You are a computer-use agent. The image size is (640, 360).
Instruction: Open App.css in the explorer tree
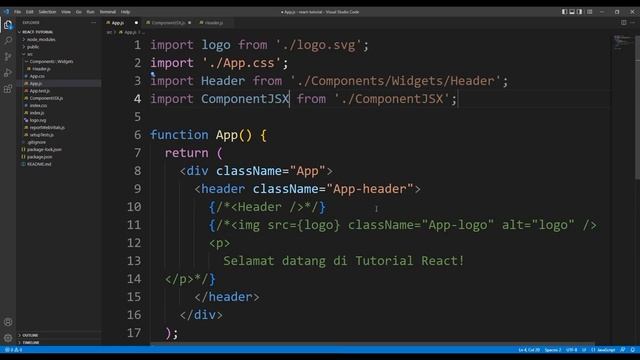(37, 76)
